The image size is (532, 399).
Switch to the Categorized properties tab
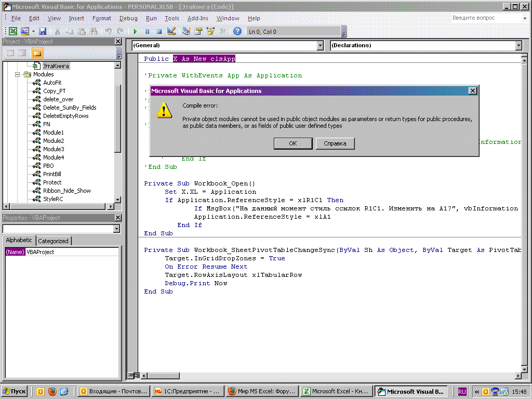click(x=54, y=241)
